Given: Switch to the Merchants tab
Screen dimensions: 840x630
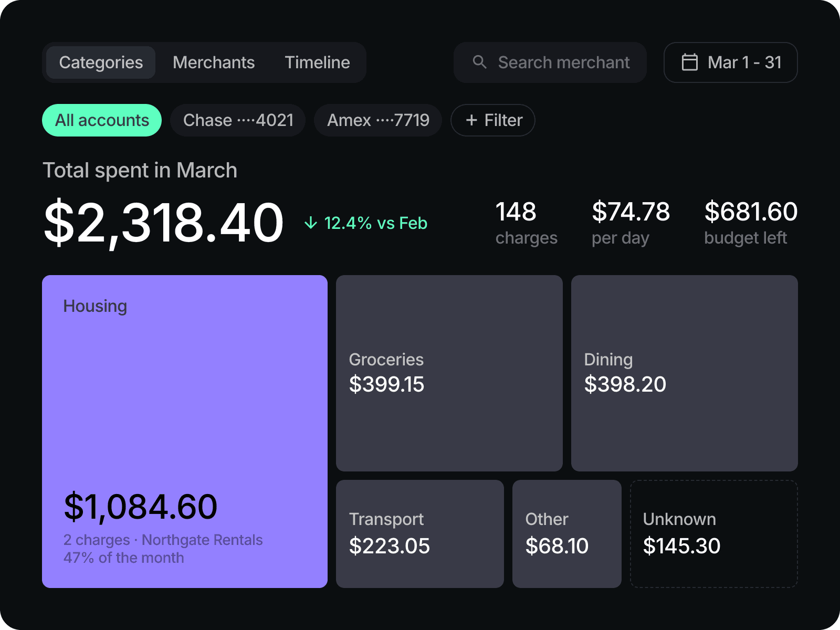Looking at the screenshot, I should [214, 62].
